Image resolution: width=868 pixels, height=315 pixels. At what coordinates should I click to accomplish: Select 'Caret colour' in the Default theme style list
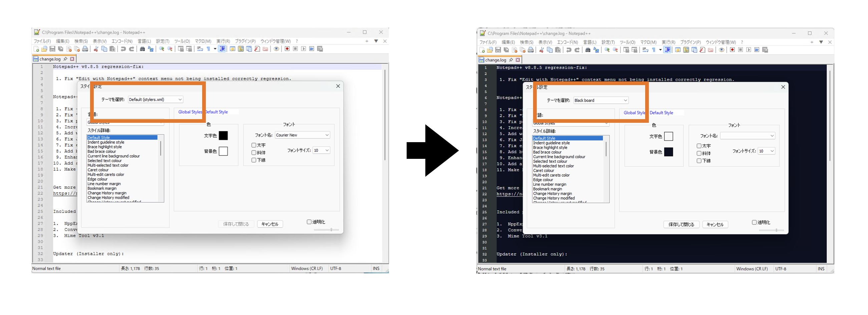98,170
